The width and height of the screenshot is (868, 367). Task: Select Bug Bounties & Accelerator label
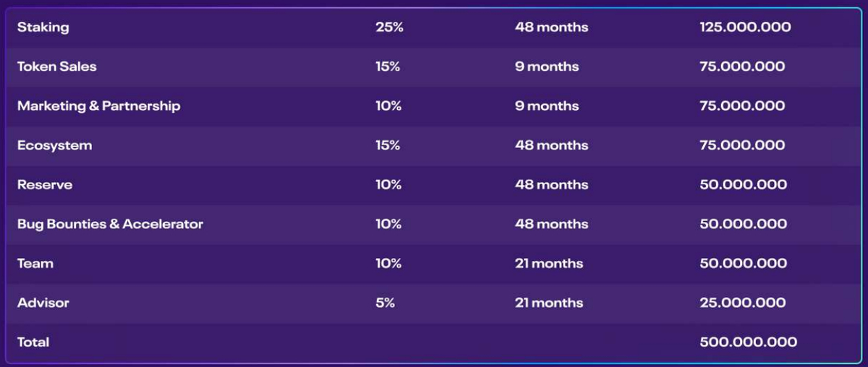tap(111, 224)
